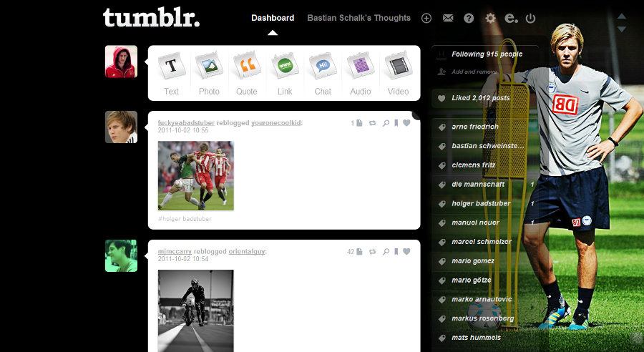The image size is (644, 352).
Task: View notes icon on fuckyeabadstuber post
Action: click(x=357, y=123)
